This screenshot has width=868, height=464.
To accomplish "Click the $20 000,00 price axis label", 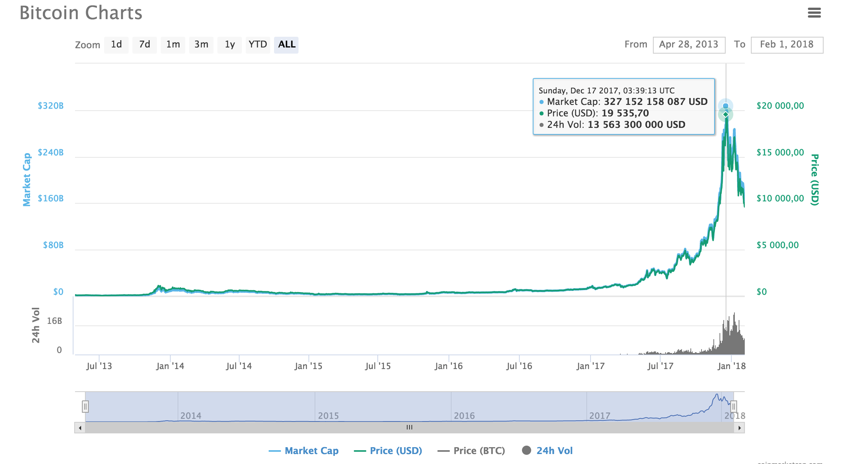I will [x=780, y=106].
